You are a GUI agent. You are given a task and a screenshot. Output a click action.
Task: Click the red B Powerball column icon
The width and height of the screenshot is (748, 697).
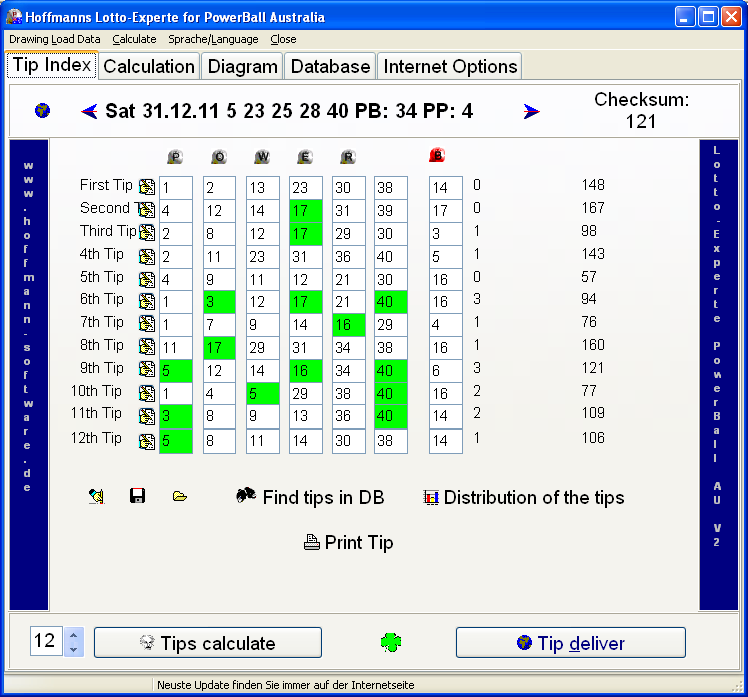pos(437,155)
